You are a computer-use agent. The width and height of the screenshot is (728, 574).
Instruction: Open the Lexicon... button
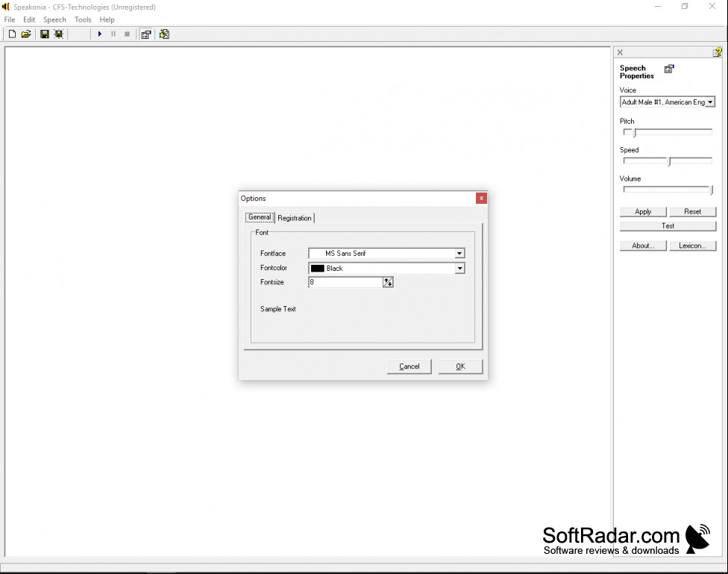tap(693, 246)
